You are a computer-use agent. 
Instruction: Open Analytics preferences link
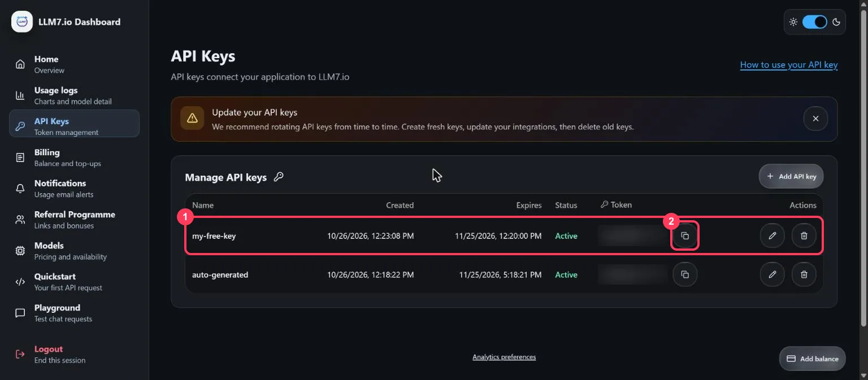coord(504,357)
